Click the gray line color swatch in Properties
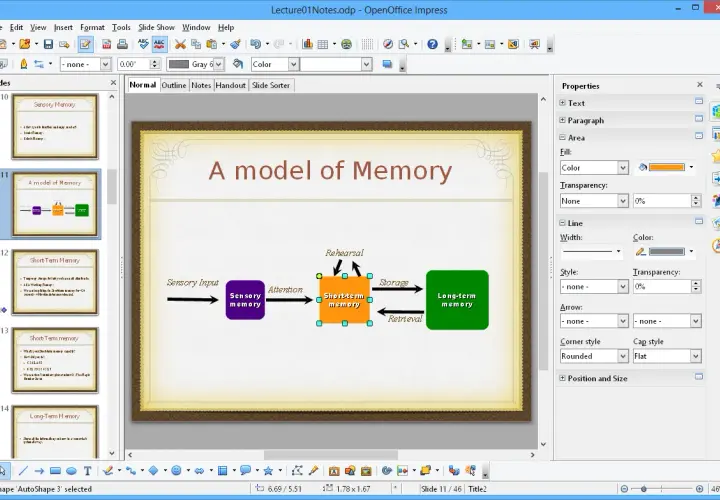 (667, 252)
